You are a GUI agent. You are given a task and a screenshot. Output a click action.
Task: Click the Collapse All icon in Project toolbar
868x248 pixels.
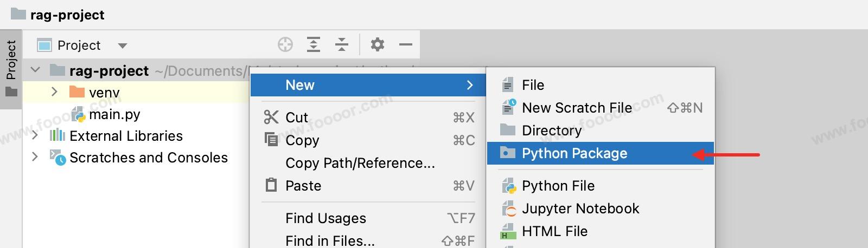click(342, 44)
